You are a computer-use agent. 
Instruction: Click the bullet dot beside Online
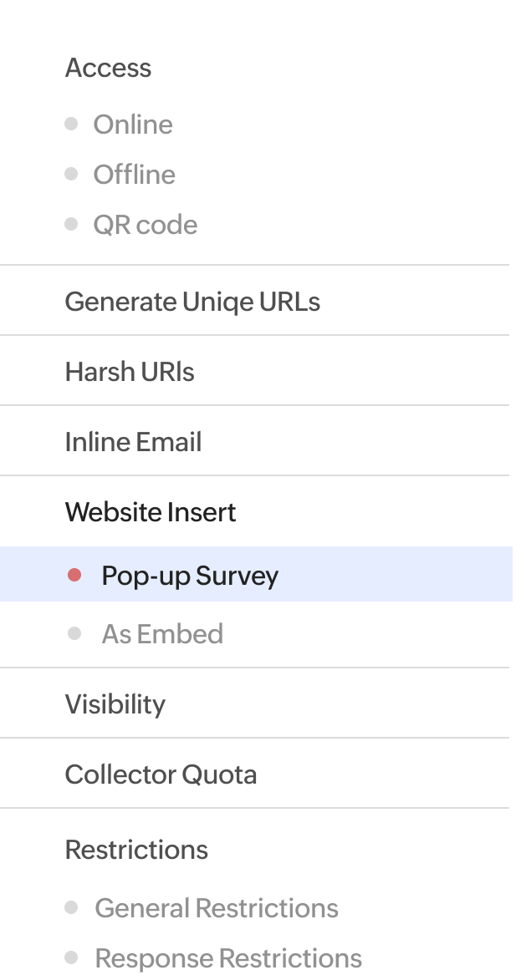click(71, 124)
